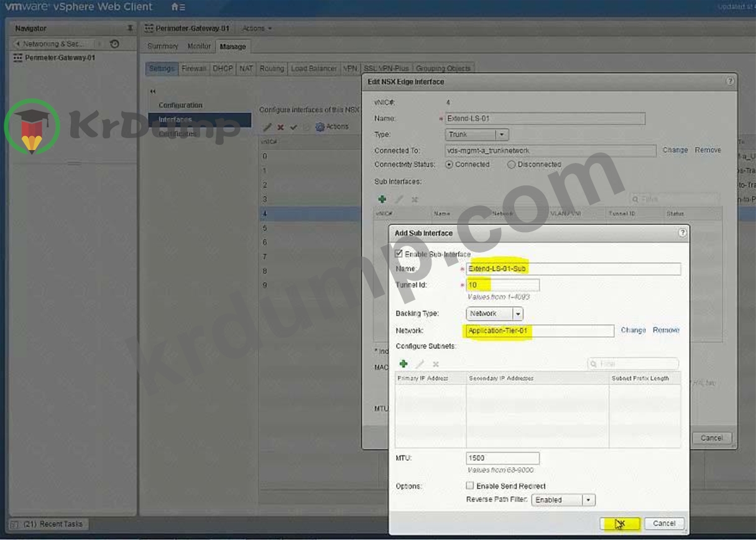This screenshot has width=756, height=540.
Task: Click Cancel in the Edit NSX Edge Interface dialog
Action: tap(712, 438)
